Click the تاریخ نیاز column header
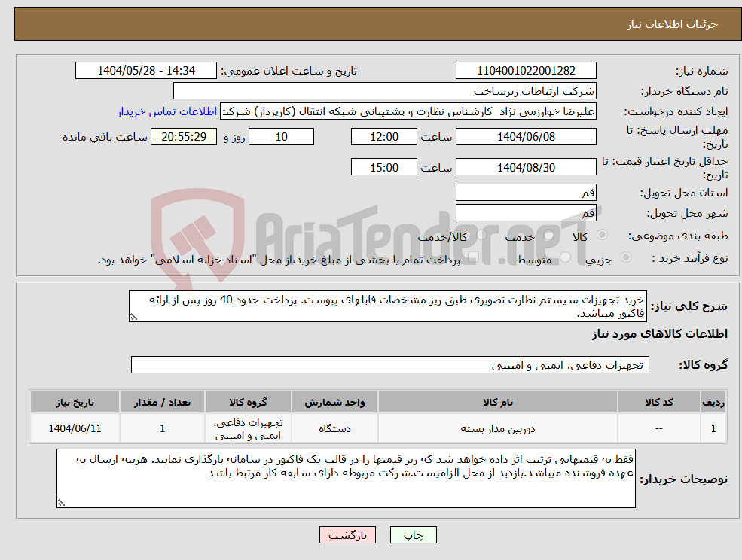The image size is (742, 560). click(x=75, y=403)
